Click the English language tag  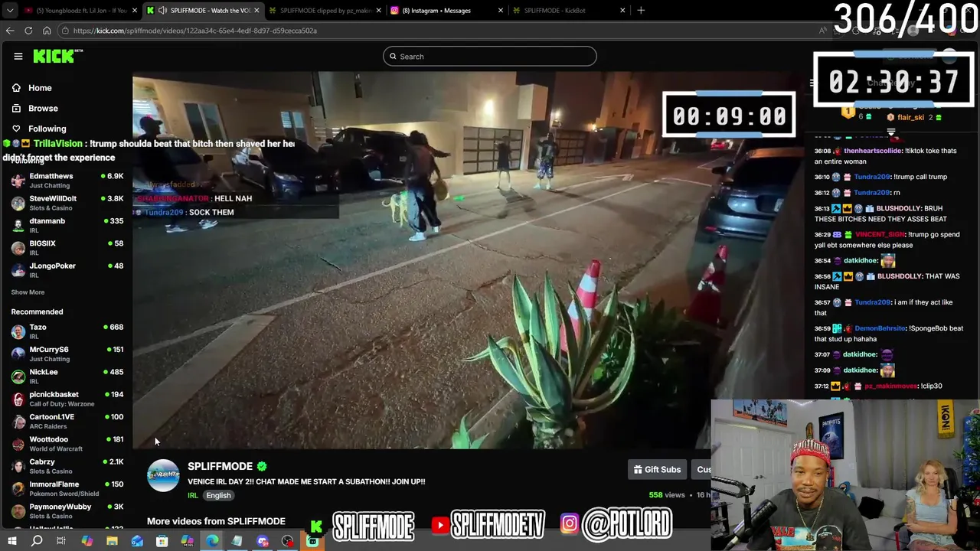pos(218,495)
